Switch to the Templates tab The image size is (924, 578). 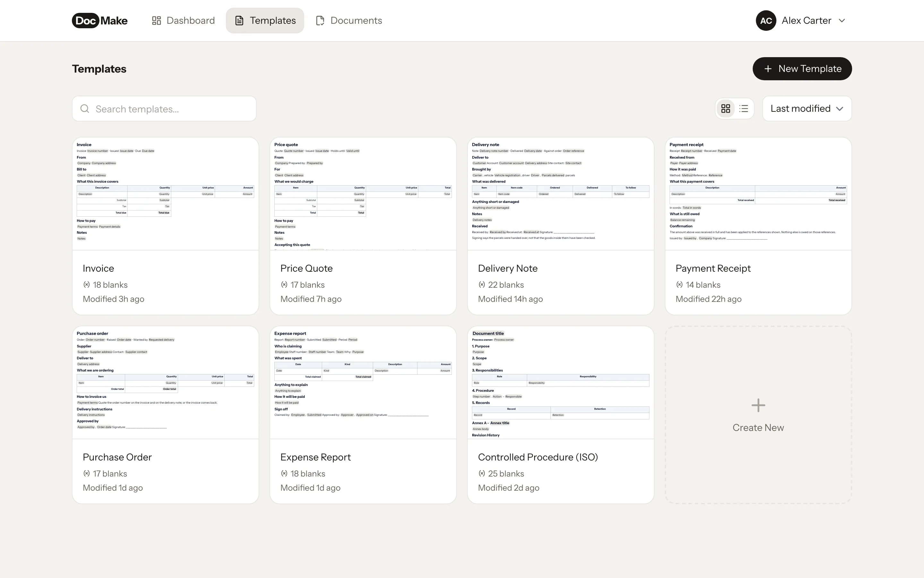pyautogui.click(x=265, y=21)
